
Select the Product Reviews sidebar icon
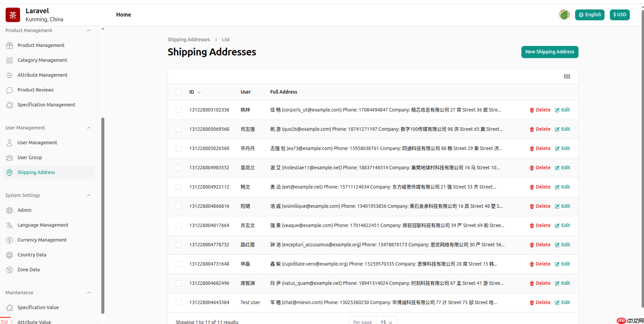[x=9, y=90]
